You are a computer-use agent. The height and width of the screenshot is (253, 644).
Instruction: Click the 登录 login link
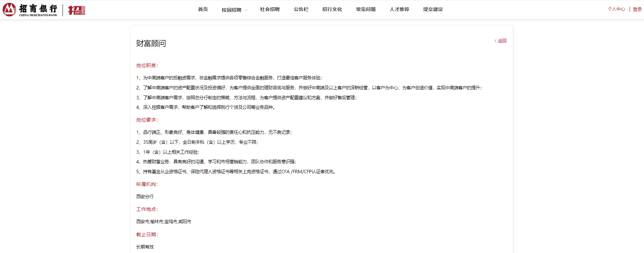click(637, 9)
